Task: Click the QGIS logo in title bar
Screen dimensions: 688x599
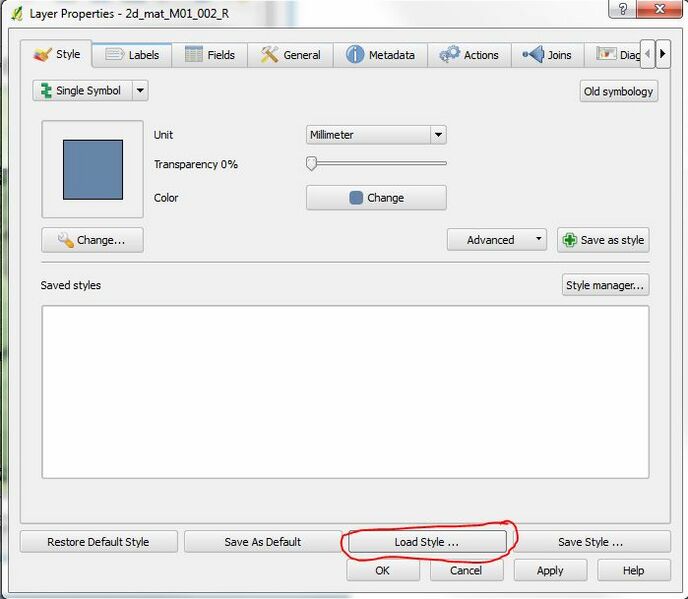Action: point(17,14)
